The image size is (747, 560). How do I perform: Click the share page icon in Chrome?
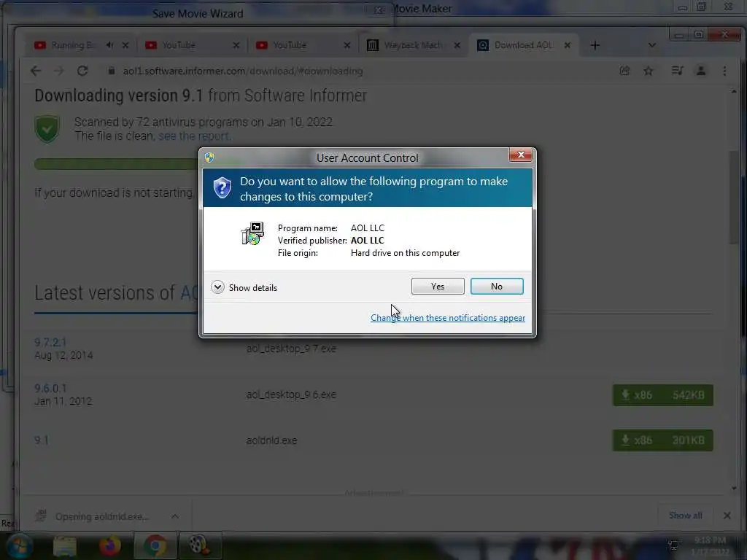[624, 71]
